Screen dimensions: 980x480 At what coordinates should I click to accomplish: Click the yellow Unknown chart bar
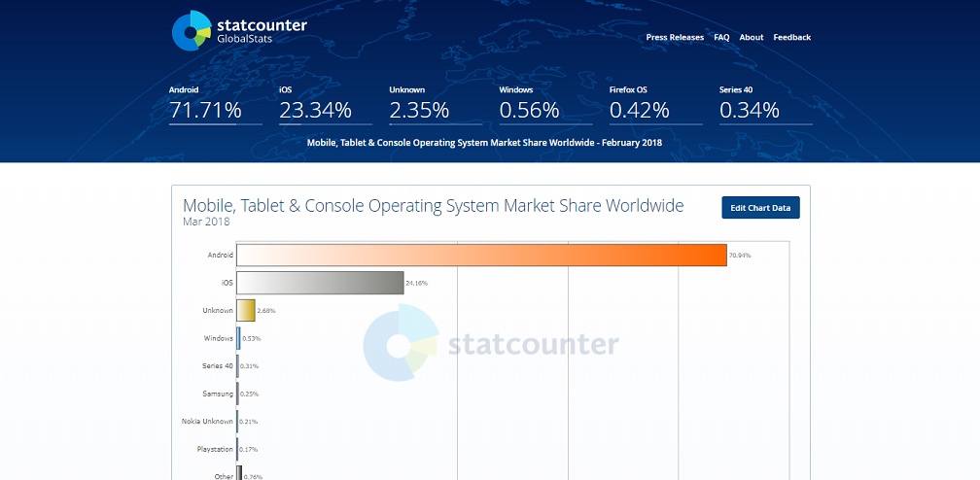246,310
